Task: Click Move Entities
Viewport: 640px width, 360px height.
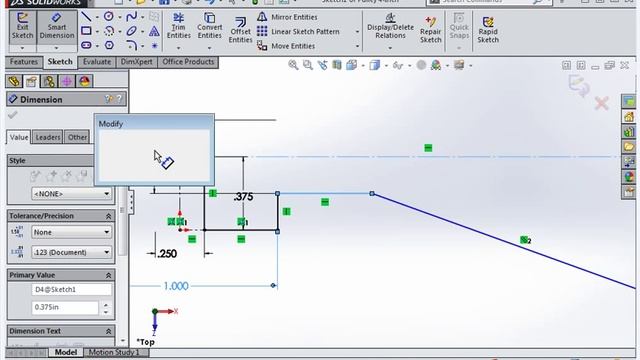Action: (286, 46)
